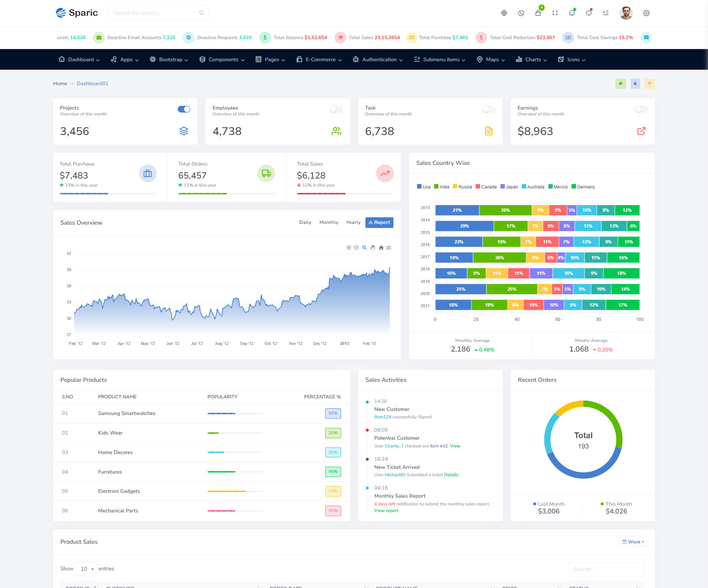The width and height of the screenshot is (708, 588).
Task: Turn on the Earnings toggle switch
Action: click(x=641, y=109)
